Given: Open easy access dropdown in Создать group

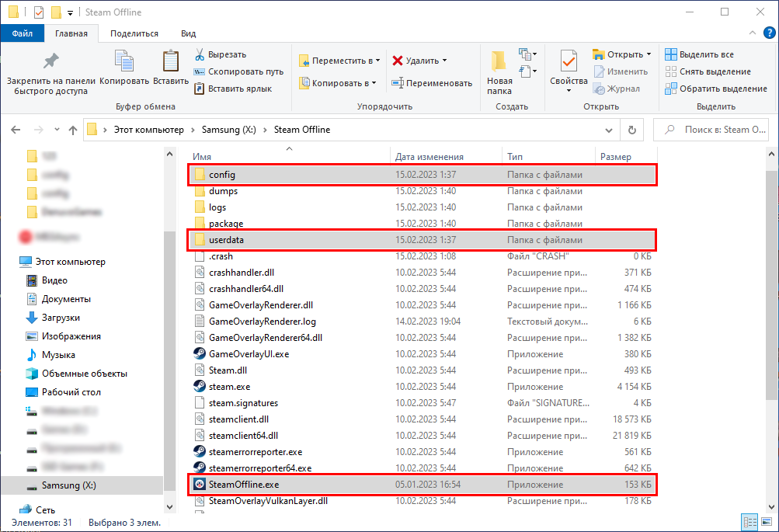Looking at the screenshot, I should coord(527,71).
